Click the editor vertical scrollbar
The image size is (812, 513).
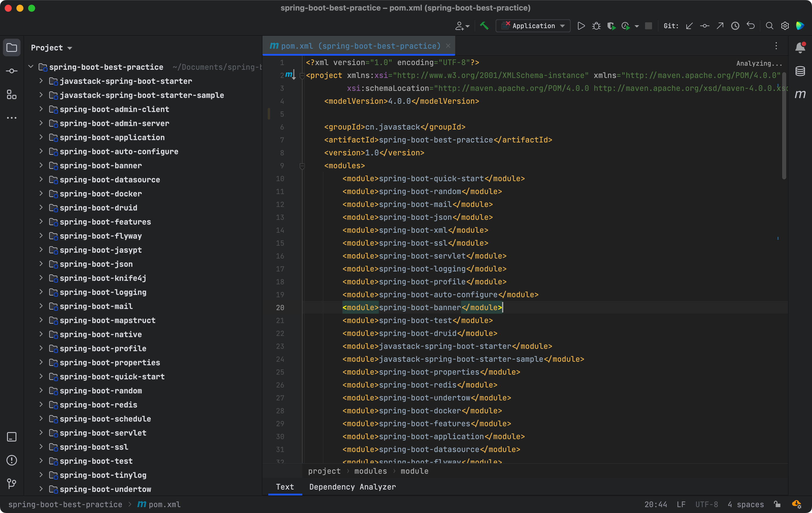pyautogui.click(x=784, y=125)
